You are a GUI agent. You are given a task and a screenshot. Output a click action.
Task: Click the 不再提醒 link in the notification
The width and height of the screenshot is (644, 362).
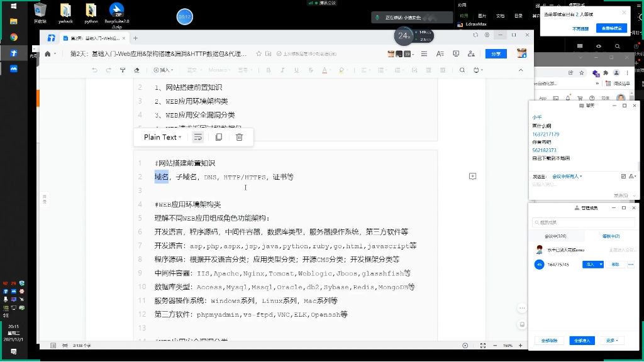[580, 29]
